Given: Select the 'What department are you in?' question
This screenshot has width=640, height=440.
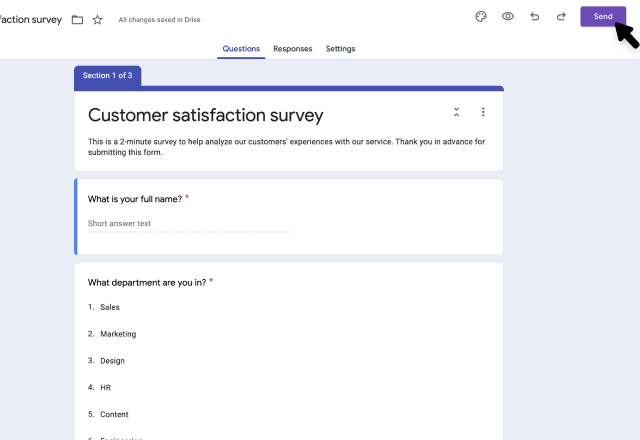Looking at the screenshot, I should (147, 282).
